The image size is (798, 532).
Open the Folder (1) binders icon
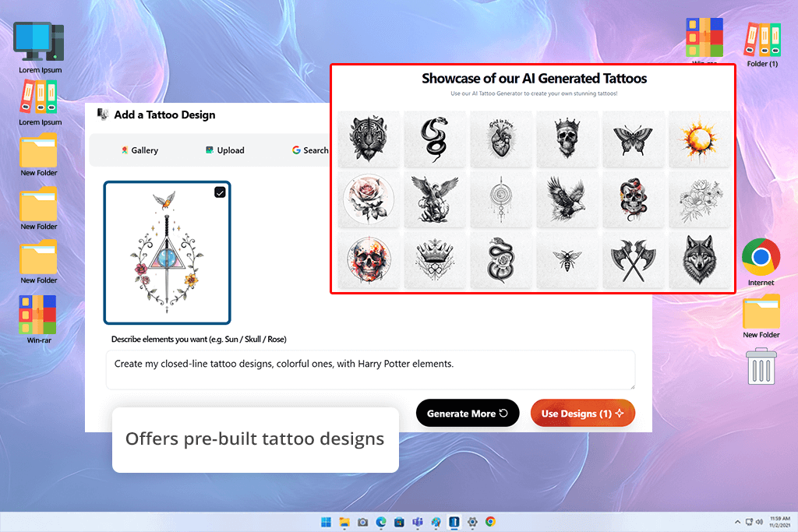762,44
